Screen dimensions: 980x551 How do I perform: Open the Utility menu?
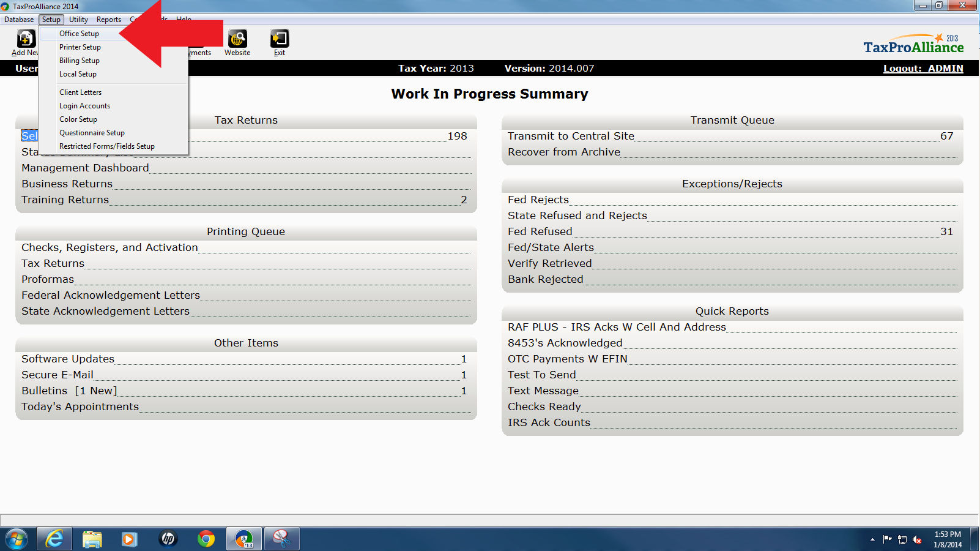[x=78, y=20]
